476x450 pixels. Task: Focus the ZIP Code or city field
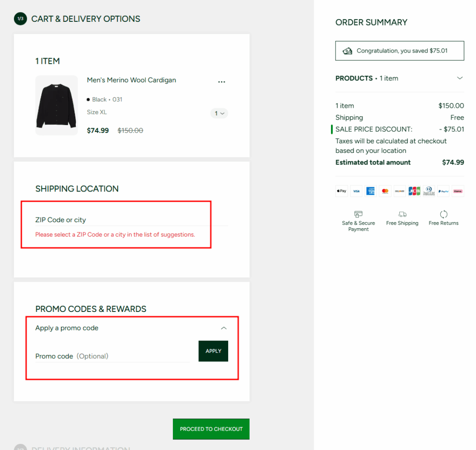132,220
